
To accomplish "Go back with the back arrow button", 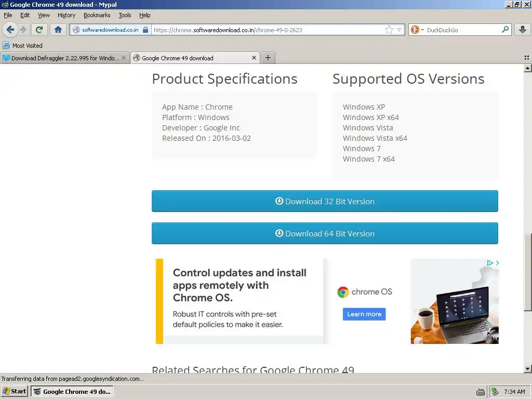I will click(10, 30).
